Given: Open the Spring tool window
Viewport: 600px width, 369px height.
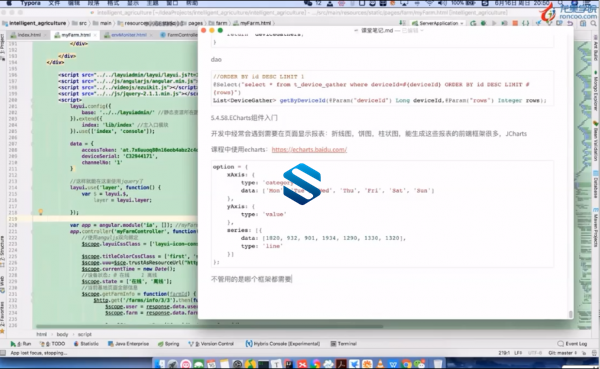Looking at the screenshot, I should point(168,344).
